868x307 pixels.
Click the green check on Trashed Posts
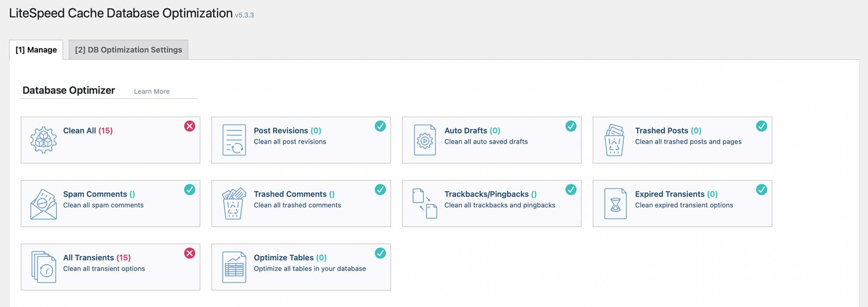pos(761,126)
